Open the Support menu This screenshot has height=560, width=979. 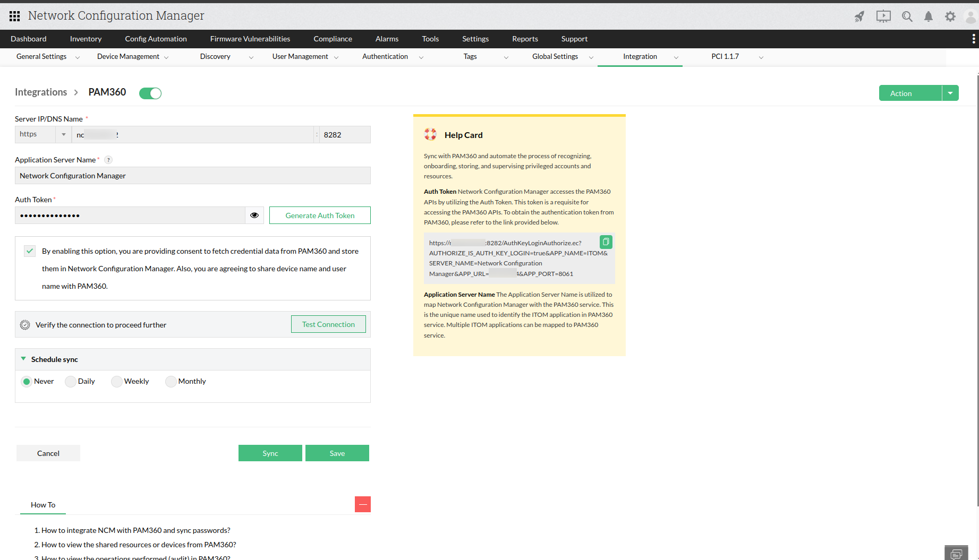[574, 39]
